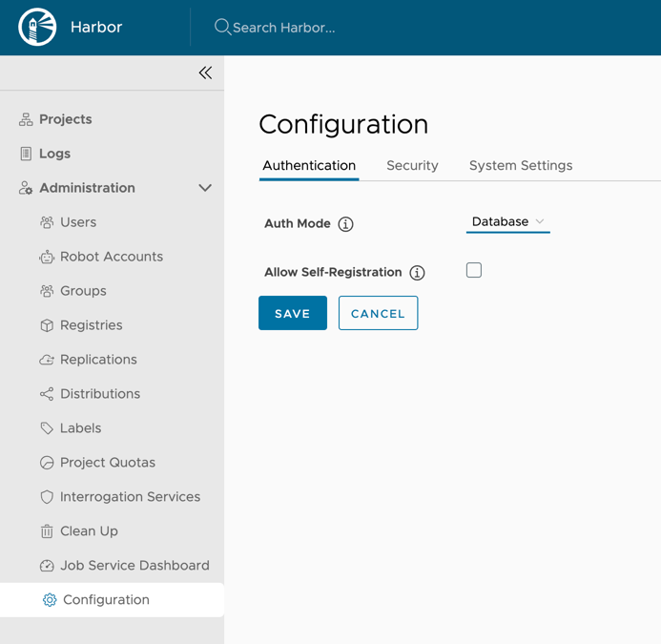Collapse the sidebar navigation panel

tap(205, 73)
